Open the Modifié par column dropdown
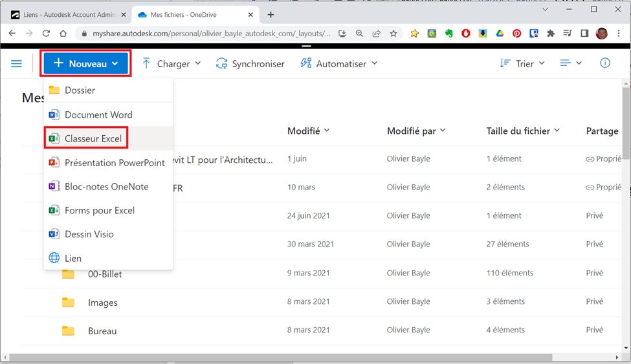The image size is (631, 364). click(416, 131)
